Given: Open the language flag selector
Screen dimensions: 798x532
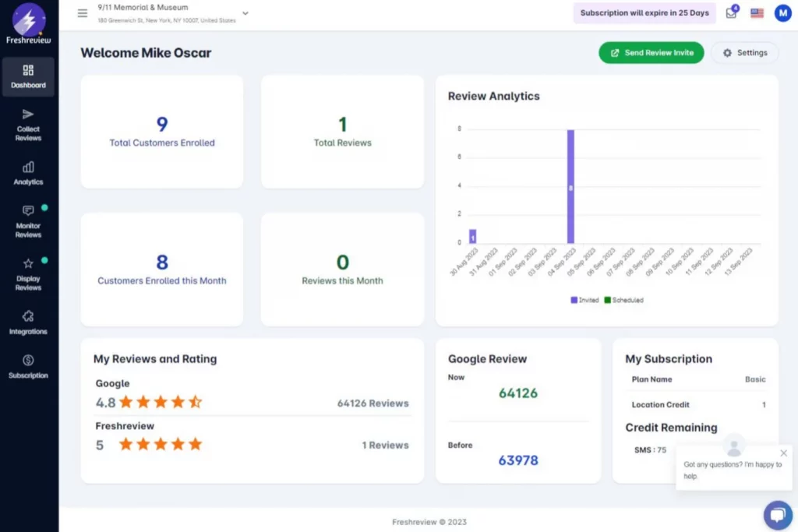Looking at the screenshot, I should click(756, 12).
